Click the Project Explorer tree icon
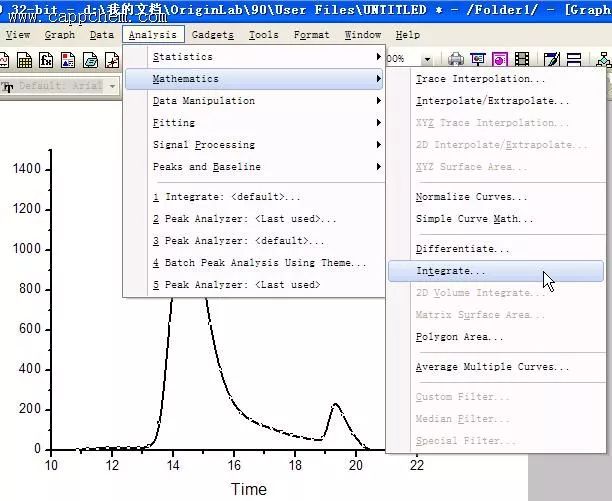The width and height of the screenshot is (612, 501). click(603, 59)
